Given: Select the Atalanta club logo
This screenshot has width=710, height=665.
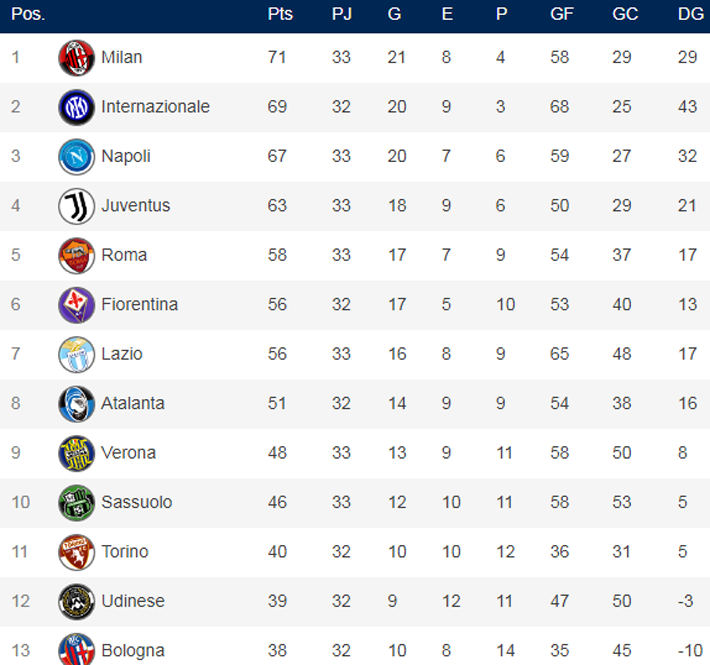Looking at the screenshot, I should [x=76, y=403].
